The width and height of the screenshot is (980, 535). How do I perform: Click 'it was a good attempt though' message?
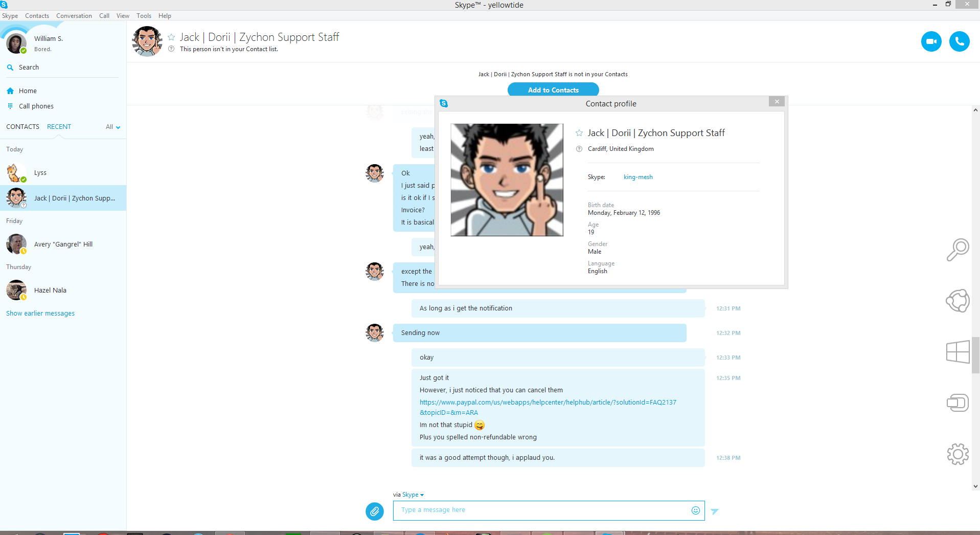558,458
